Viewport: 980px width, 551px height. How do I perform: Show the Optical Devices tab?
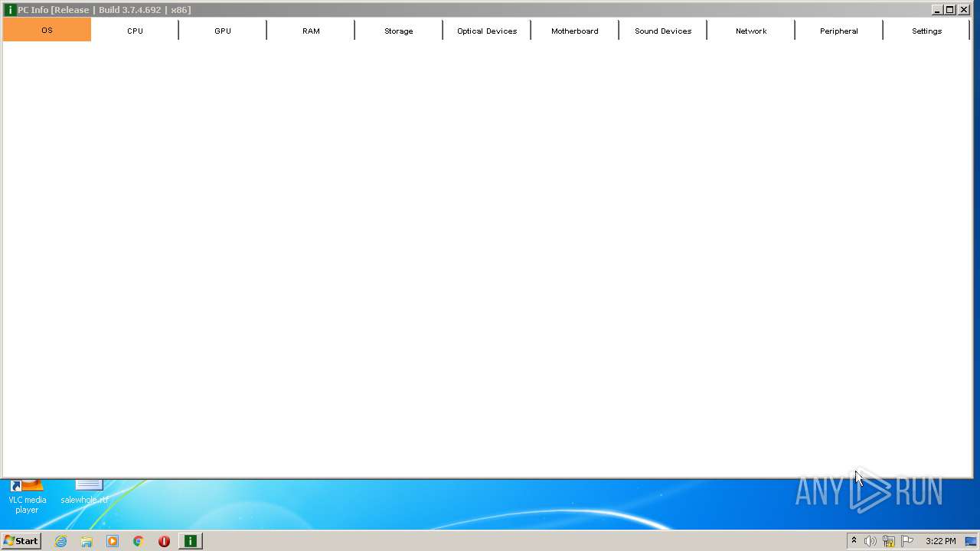point(487,31)
